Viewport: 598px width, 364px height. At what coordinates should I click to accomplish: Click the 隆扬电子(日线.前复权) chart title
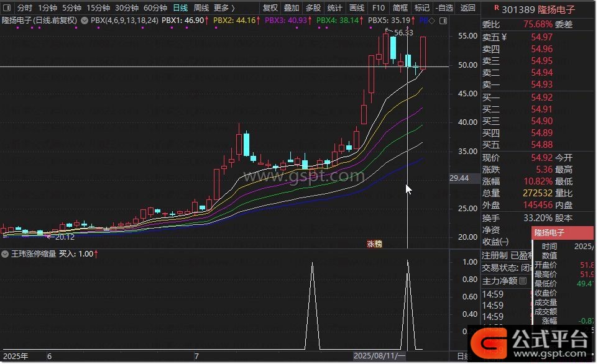[x=40, y=20]
